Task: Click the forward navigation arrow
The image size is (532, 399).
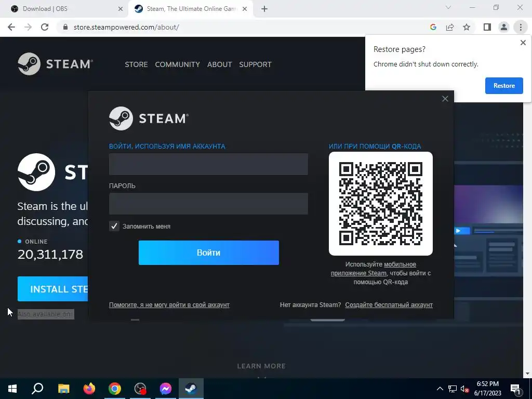Action: (x=28, y=27)
